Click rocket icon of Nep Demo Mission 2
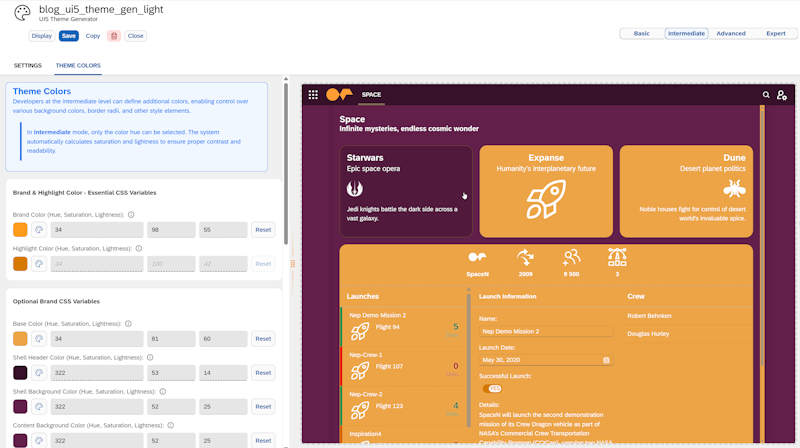The height and width of the screenshot is (448, 800). (360, 331)
